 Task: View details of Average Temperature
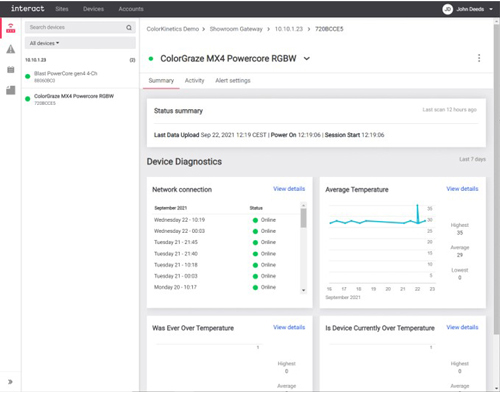point(462,189)
